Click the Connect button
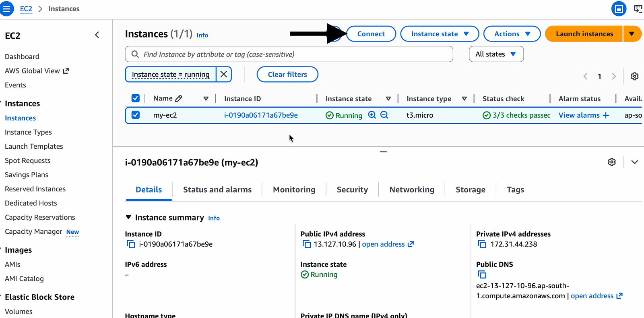This screenshot has height=318, width=644. (371, 34)
